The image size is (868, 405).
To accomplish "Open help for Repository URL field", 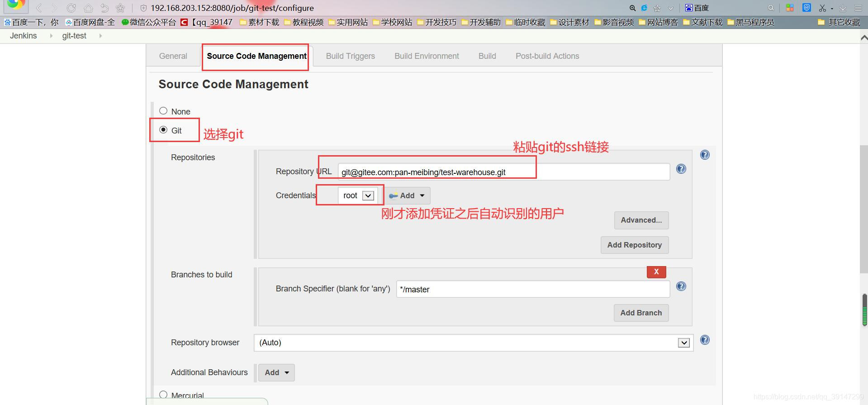I will tap(681, 169).
